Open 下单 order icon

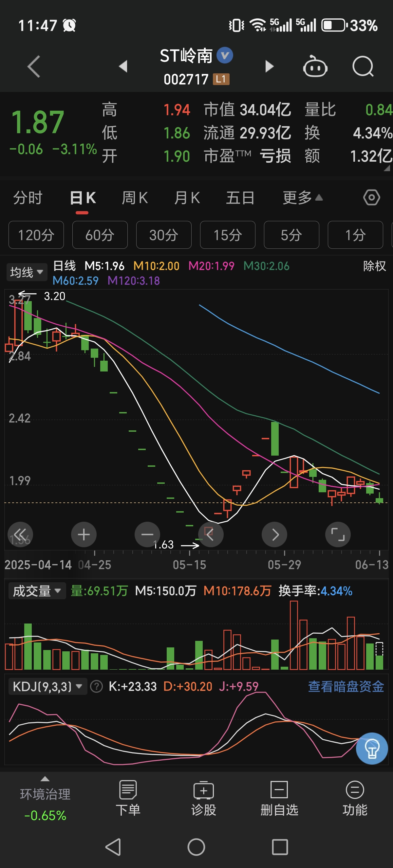(x=128, y=798)
